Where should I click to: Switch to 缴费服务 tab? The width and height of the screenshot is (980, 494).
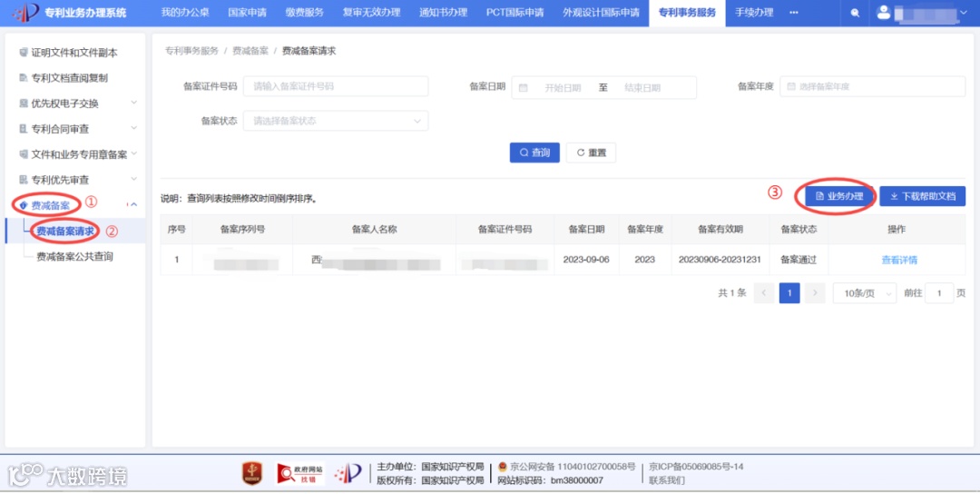pos(304,13)
